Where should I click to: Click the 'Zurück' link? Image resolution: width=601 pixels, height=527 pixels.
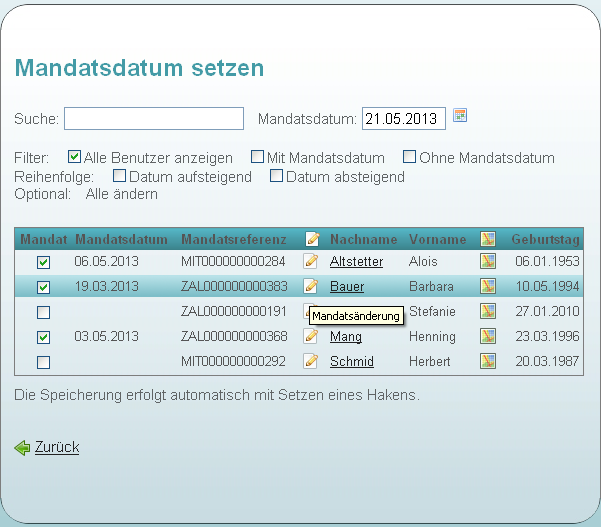click(57, 447)
